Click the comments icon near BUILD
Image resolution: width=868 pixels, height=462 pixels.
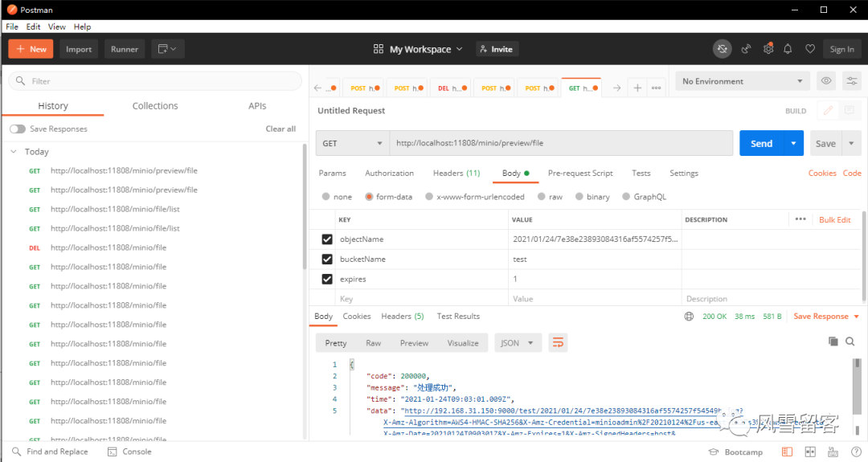850,111
